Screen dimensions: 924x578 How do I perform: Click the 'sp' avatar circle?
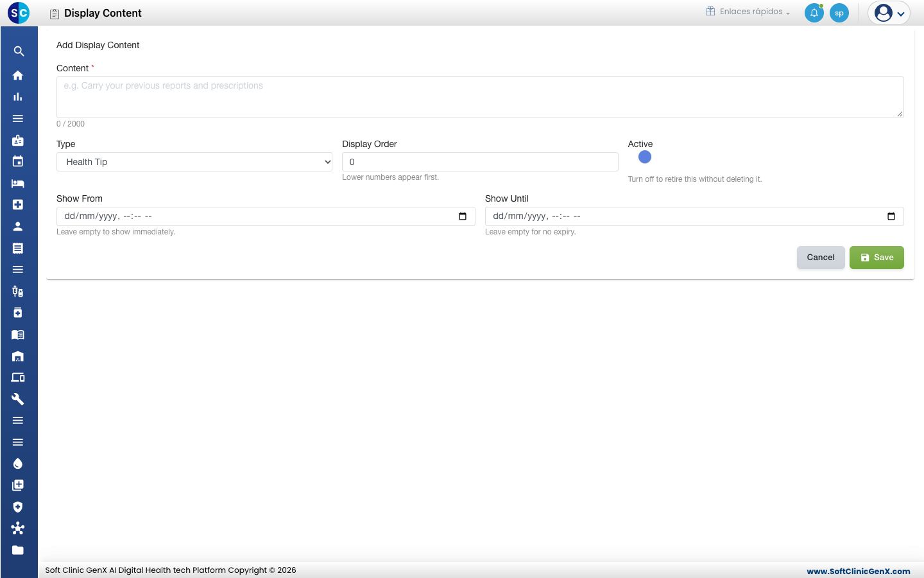(x=839, y=13)
